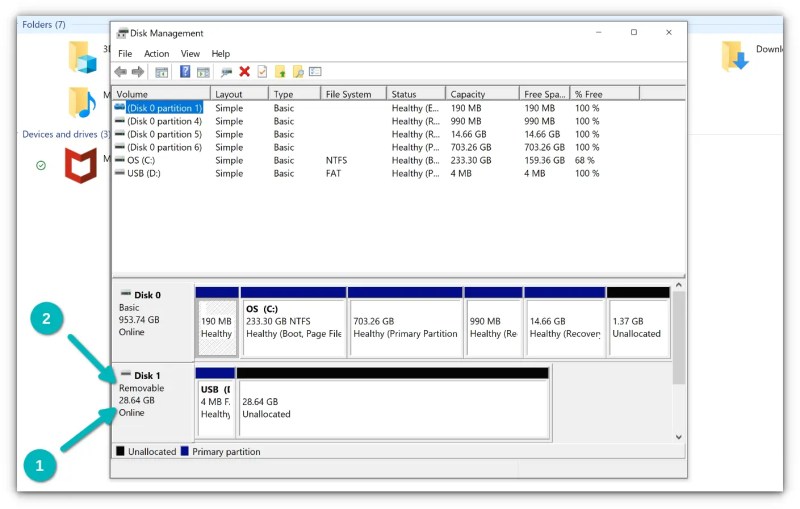
Task: Click the folder with green arrow icon
Action: click(280, 72)
